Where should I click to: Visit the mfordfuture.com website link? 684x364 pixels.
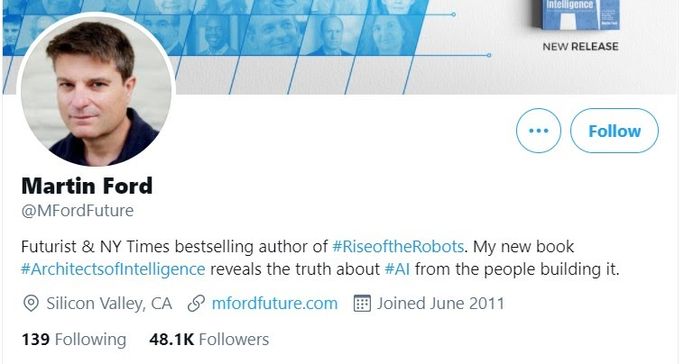[274, 303]
